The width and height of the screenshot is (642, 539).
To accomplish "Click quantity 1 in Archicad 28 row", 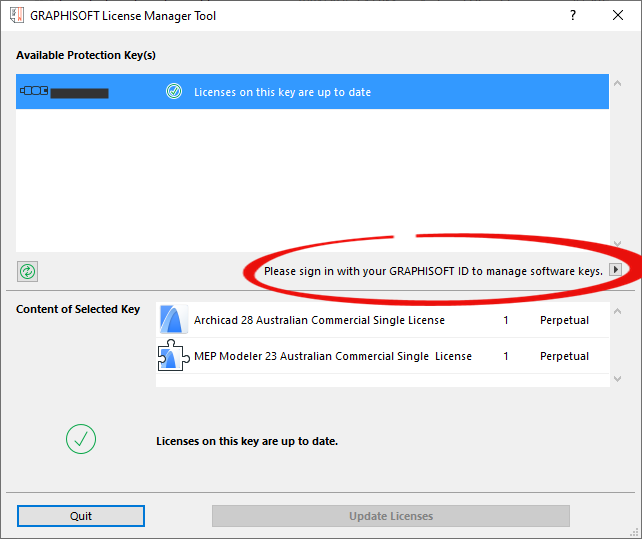I will pyautogui.click(x=506, y=320).
